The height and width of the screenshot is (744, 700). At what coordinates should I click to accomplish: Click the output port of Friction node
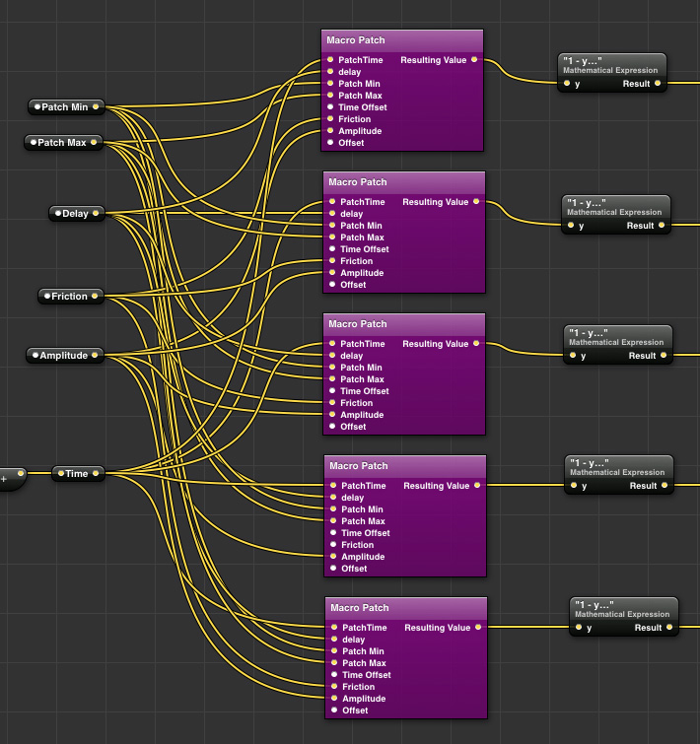point(95,296)
